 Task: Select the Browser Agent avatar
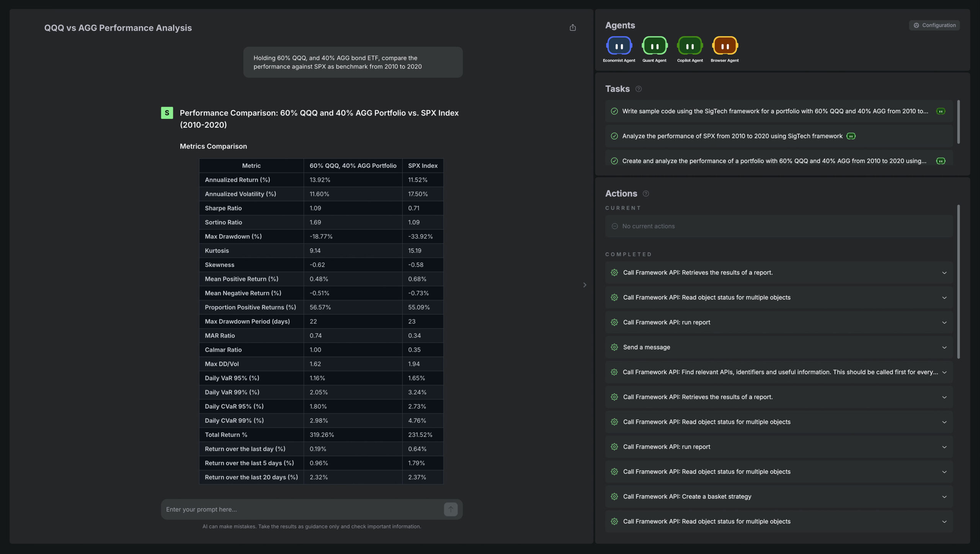(x=725, y=46)
